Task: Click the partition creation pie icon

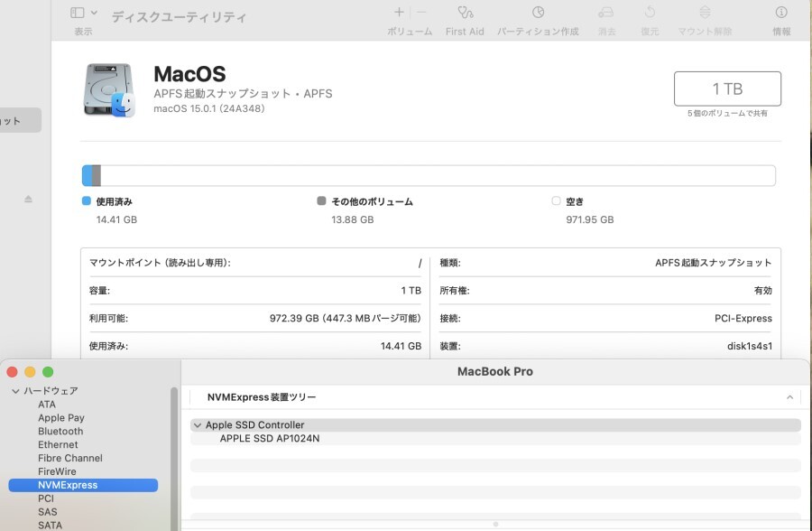Action: 538,13
